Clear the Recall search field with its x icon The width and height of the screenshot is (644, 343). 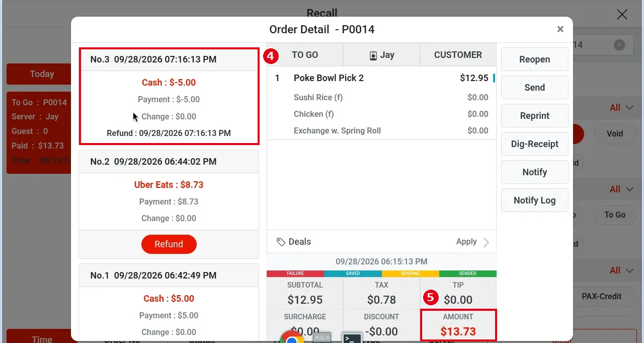tap(619, 45)
